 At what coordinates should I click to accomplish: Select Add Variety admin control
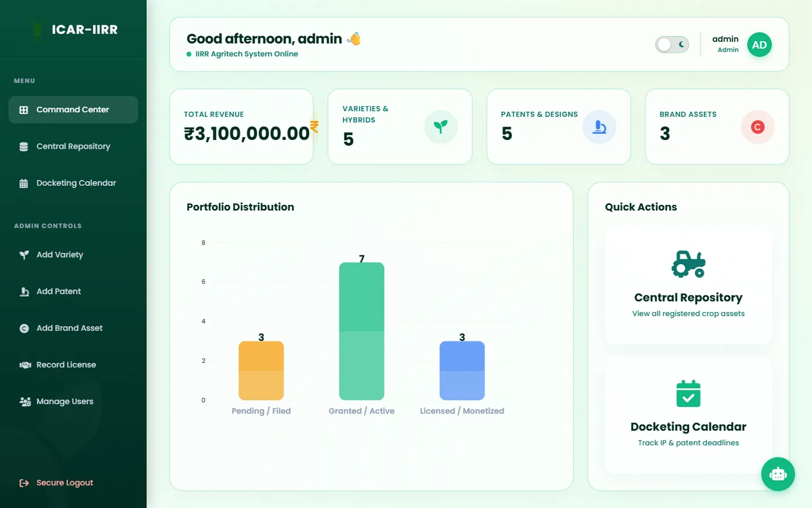pyautogui.click(x=73, y=255)
